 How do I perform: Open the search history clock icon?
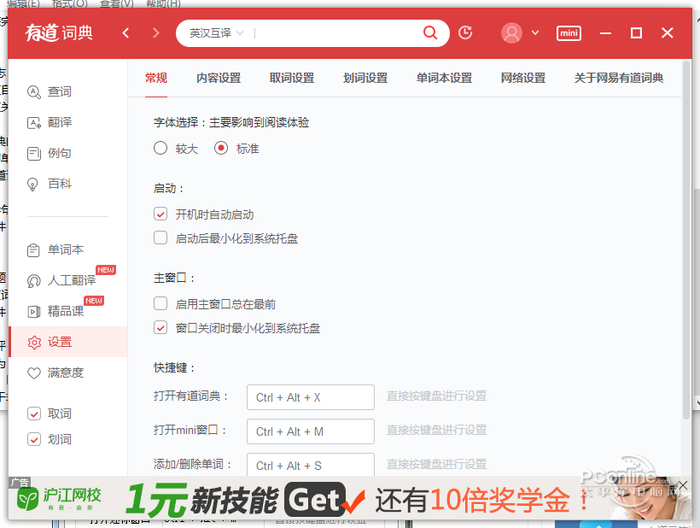[x=465, y=33]
